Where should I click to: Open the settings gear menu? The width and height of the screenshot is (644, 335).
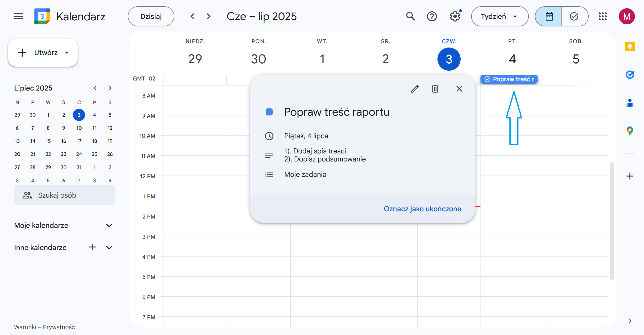click(455, 17)
